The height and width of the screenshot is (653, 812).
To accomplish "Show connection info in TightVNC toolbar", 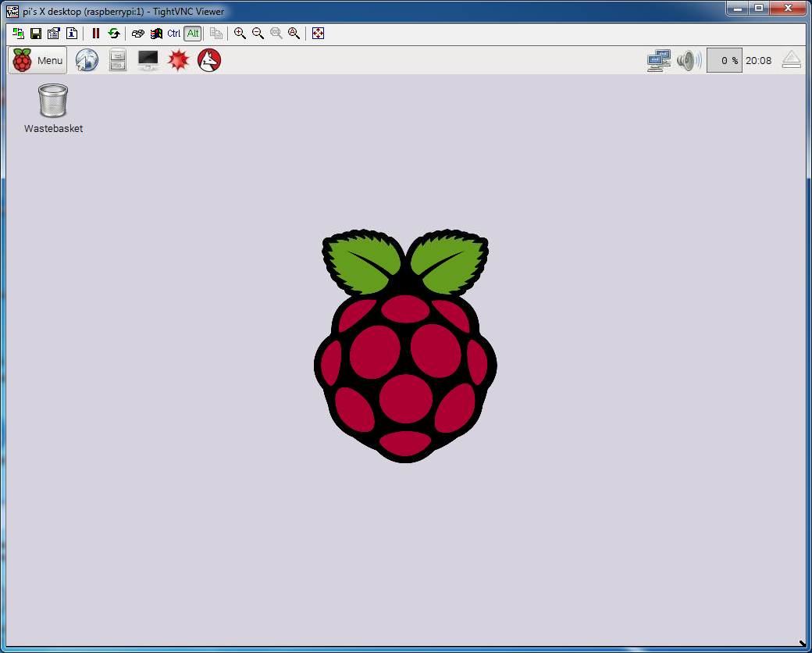I will (x=72, y=34).
